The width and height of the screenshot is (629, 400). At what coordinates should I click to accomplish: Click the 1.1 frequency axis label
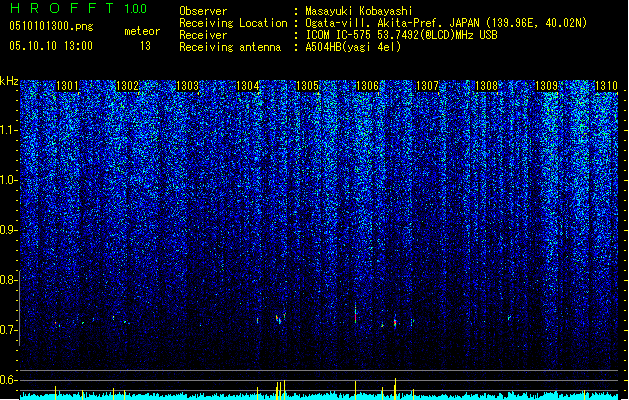click(8, 130)
